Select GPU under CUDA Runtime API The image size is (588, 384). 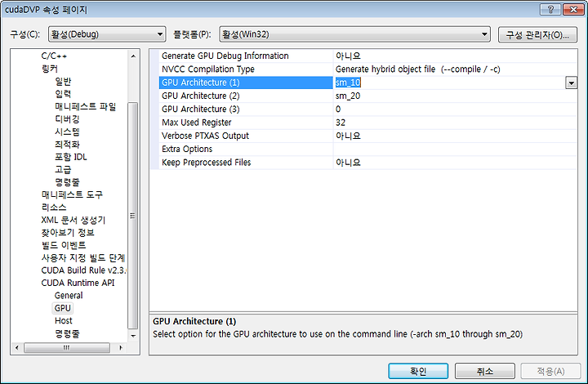(x=62, y=308)
